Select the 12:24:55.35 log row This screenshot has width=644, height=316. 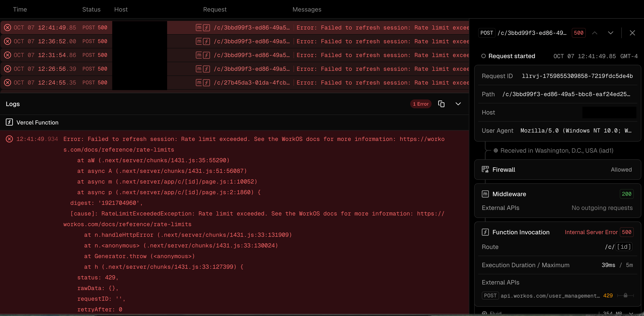(57, 83)
